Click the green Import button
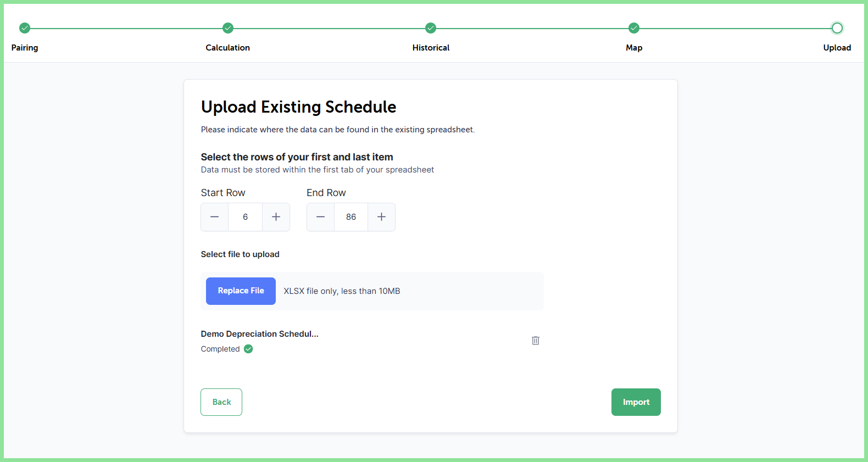The image size is (868, 462). (x=636, y=402)
